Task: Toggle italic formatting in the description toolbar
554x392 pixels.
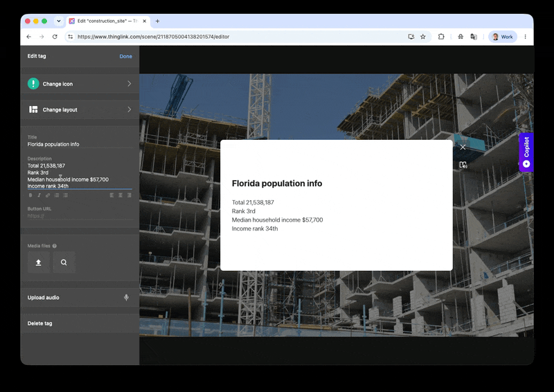Action: (39, 195)
